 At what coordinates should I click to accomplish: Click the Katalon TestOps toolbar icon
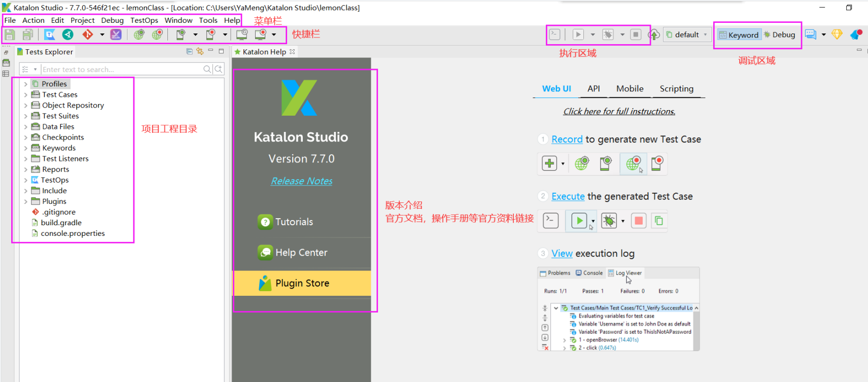click(50, 34)
